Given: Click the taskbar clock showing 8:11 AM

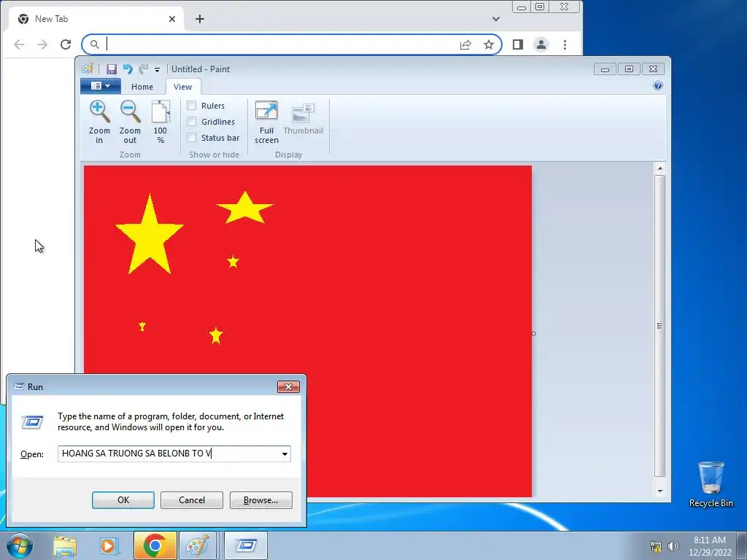Looking at the screenshot, I should point(709,545).
